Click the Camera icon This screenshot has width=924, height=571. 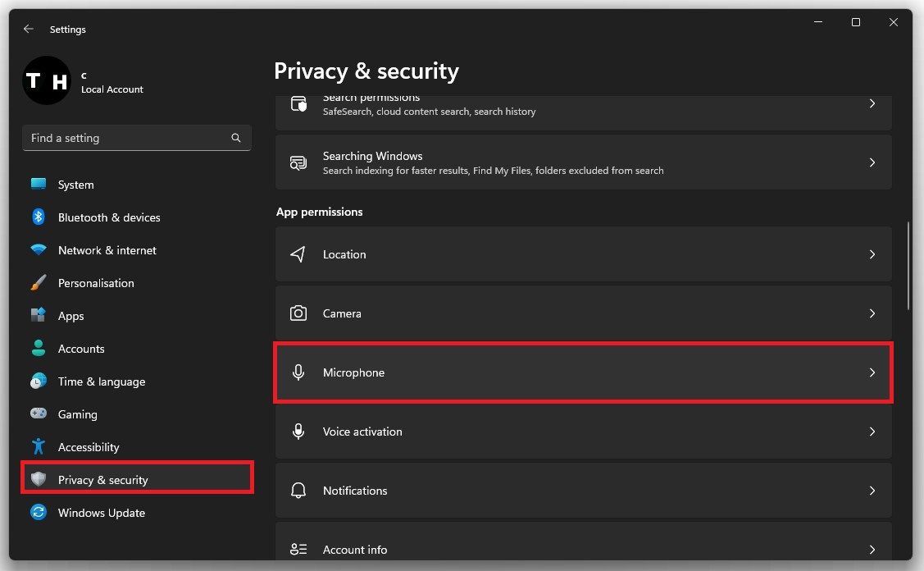pyautogui.click(x=298, y=313)
